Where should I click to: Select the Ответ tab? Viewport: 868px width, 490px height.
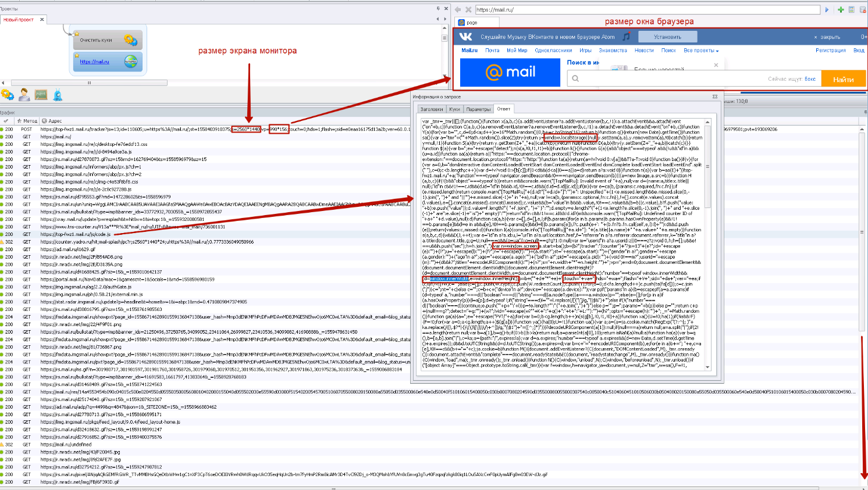504,109
